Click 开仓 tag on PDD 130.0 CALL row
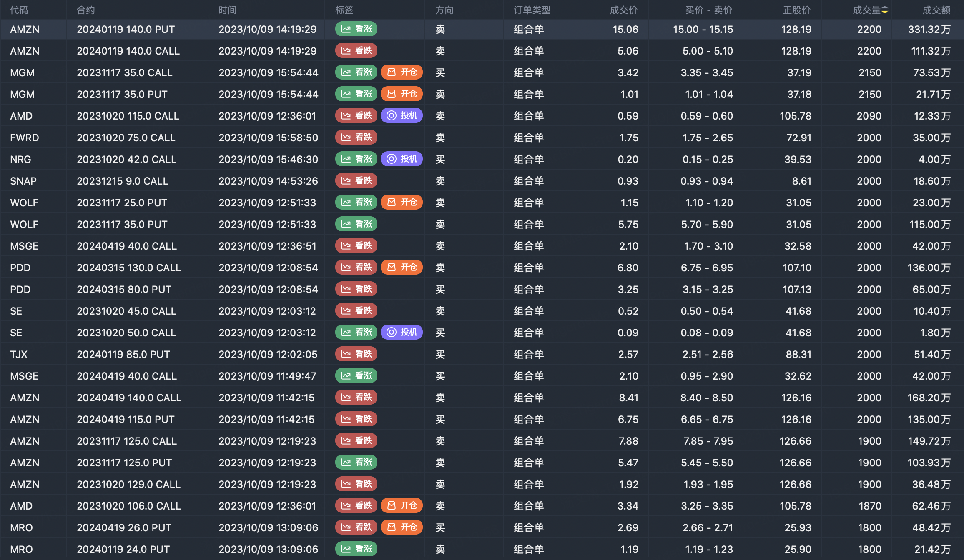The height and width of the screenshot is (560, 964). pos(402,267)
